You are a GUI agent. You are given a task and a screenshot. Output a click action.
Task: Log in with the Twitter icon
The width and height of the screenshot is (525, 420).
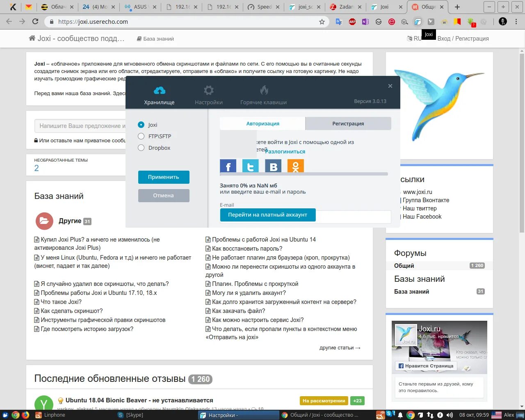coord(251,166)
